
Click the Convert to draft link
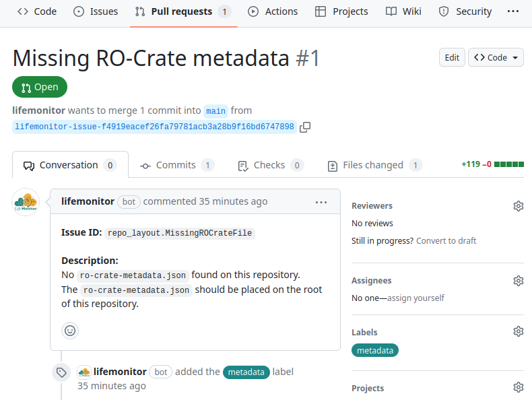[x=446, y=241]
